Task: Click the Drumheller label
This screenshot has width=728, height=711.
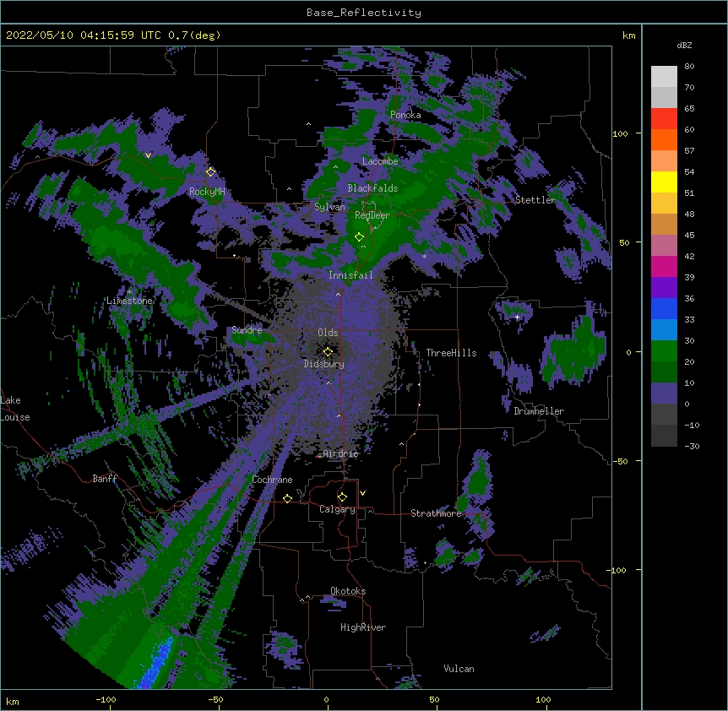Action: point(539,411)
